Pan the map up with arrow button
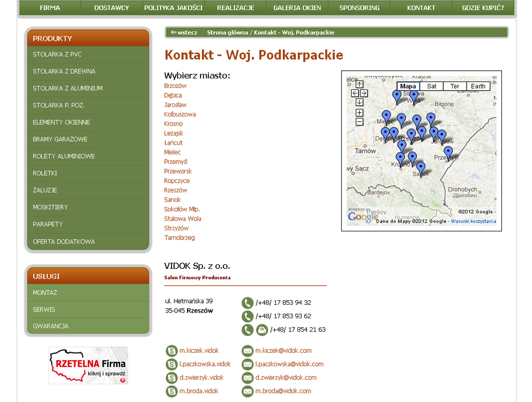Image resolution: width=532 pixels, height=402 pixels. click(x=359, y=84)
